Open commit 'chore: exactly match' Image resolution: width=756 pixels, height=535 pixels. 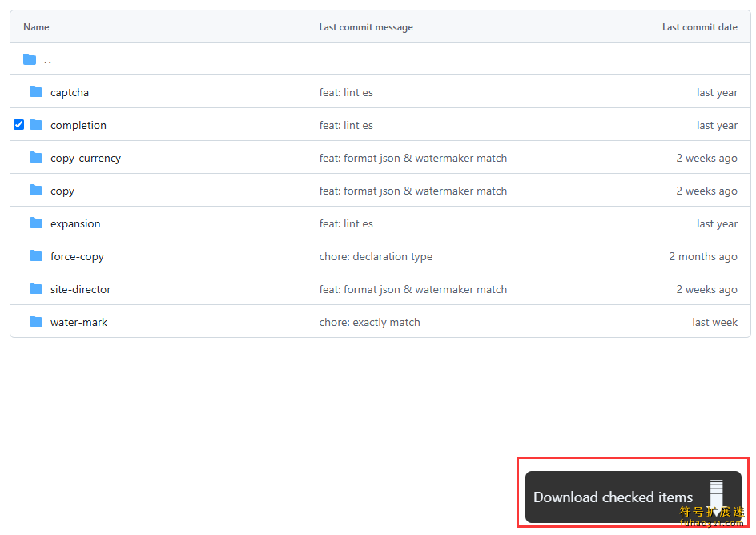pyautogui.click(x=369, y=322)
